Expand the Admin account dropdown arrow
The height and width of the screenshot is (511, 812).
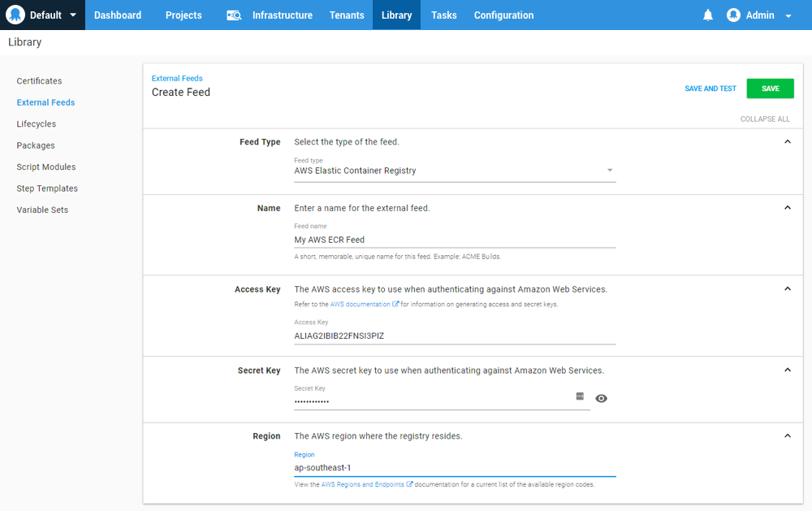(788, 15)
